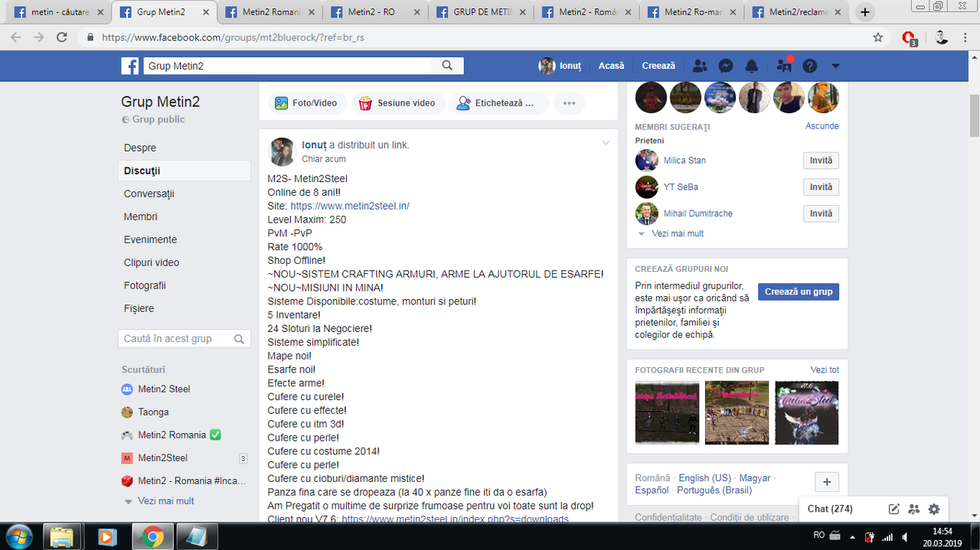Click Vezi tot for recent photos
The width and height of the screenshot is (980, 550).
tap(825, 370)
